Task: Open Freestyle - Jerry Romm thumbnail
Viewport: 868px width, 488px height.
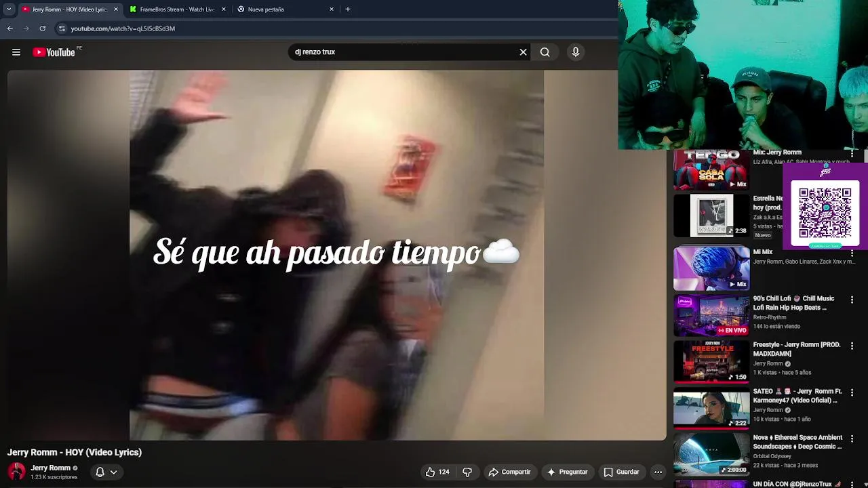Action: (711, 361)
